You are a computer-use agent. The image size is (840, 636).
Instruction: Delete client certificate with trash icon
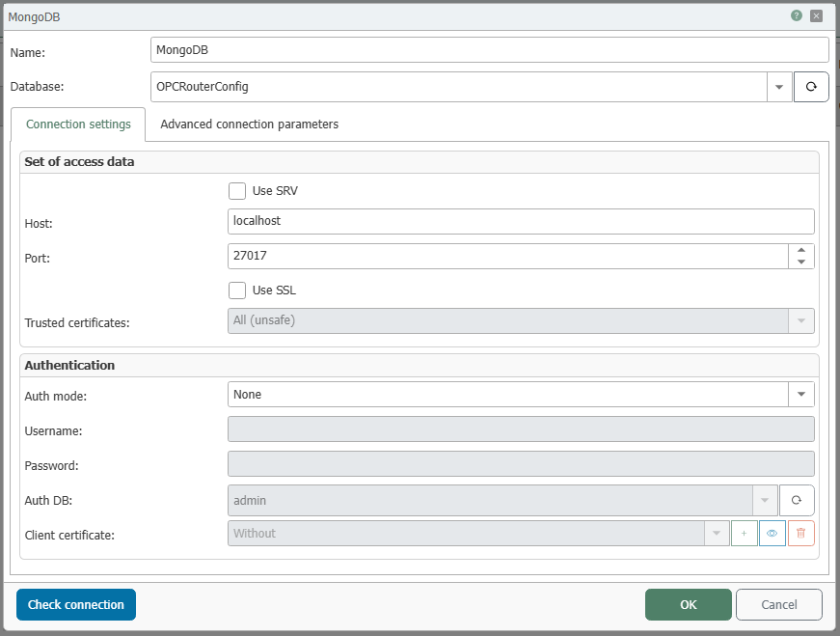(x=800, y=533)
